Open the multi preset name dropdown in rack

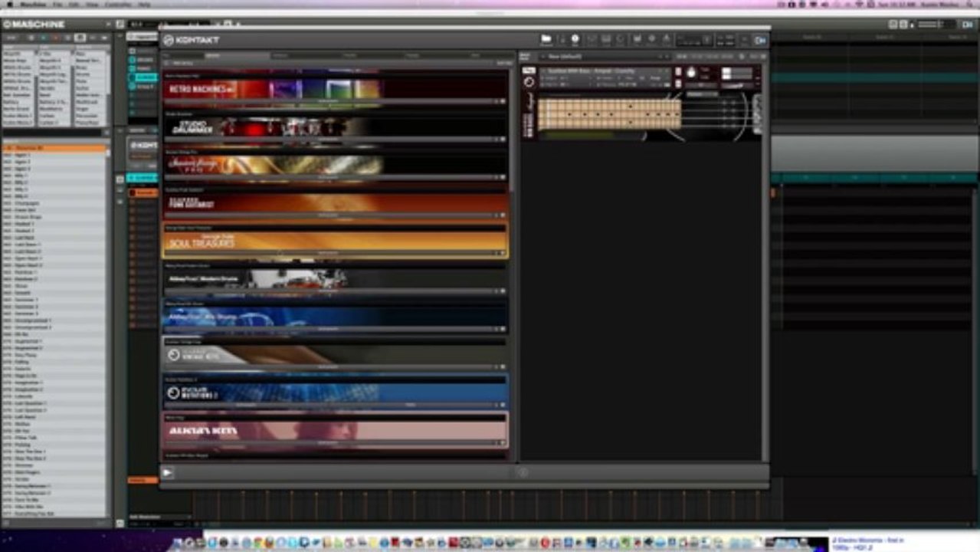[x=605, y=57]
